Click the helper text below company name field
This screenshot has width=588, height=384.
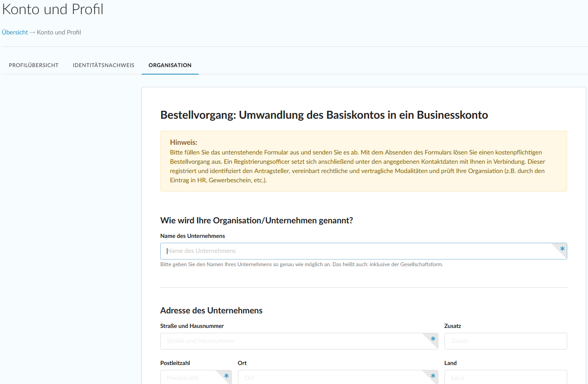click(x=302, y=265)
